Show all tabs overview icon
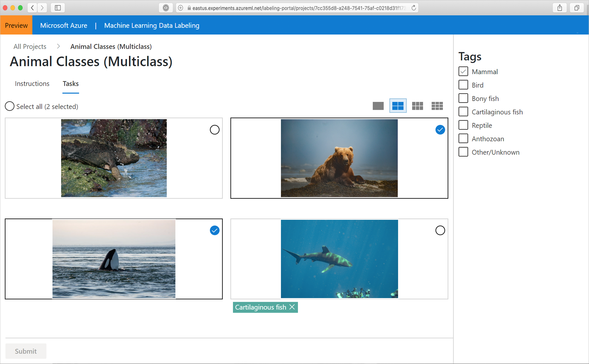 [576, 8]
